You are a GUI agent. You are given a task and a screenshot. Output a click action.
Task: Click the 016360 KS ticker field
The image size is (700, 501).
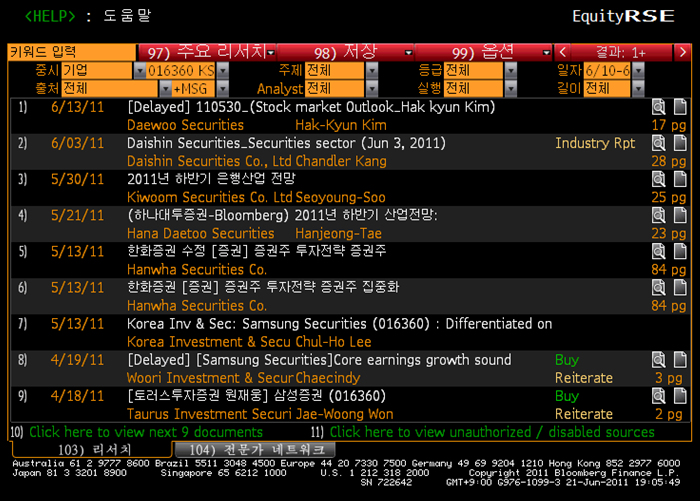[x=181, y=71]
